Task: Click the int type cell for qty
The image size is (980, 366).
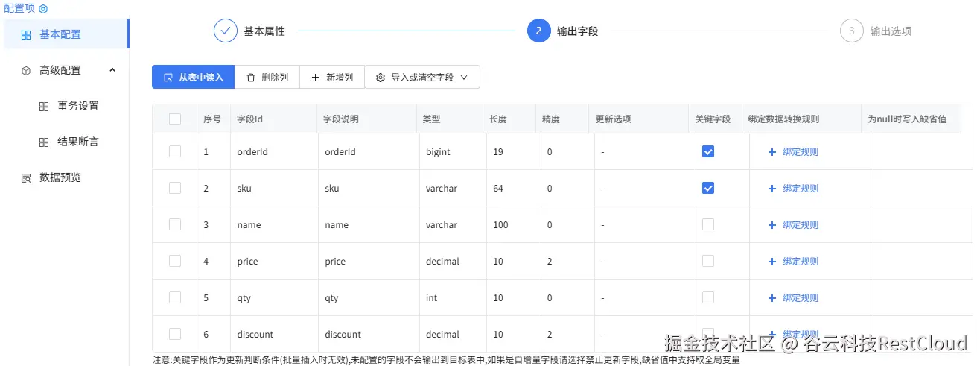Action: [453, 297]
